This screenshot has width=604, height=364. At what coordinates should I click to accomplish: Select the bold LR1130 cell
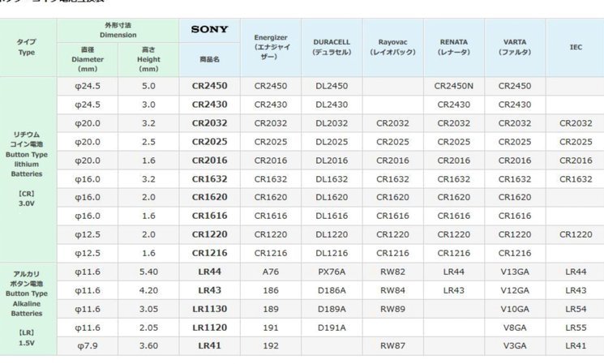click(x=209, y=310)
